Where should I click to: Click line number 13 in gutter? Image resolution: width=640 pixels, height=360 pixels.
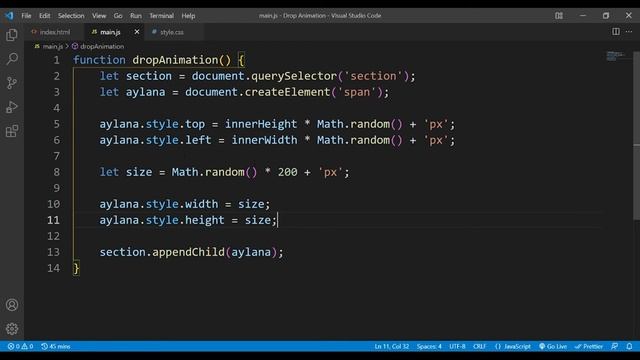click(53, 252)
